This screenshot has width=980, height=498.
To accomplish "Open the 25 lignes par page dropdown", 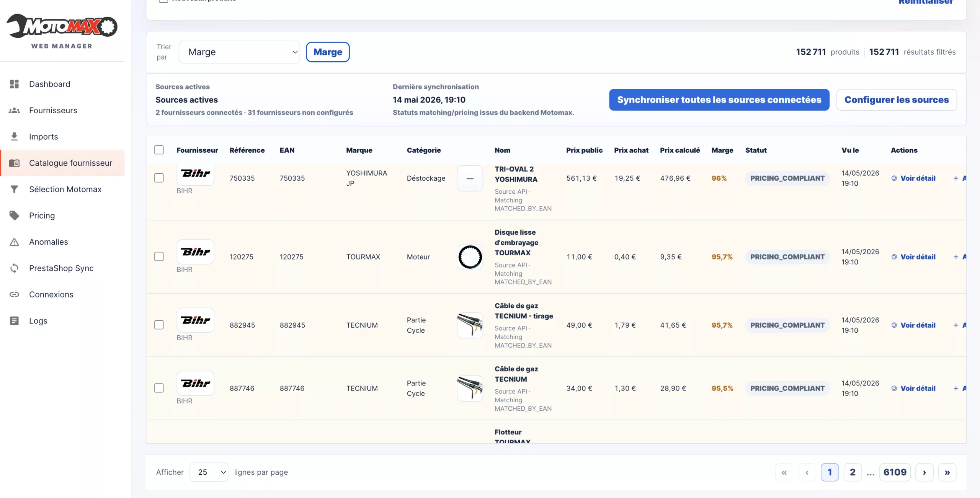I will point(209,472).
